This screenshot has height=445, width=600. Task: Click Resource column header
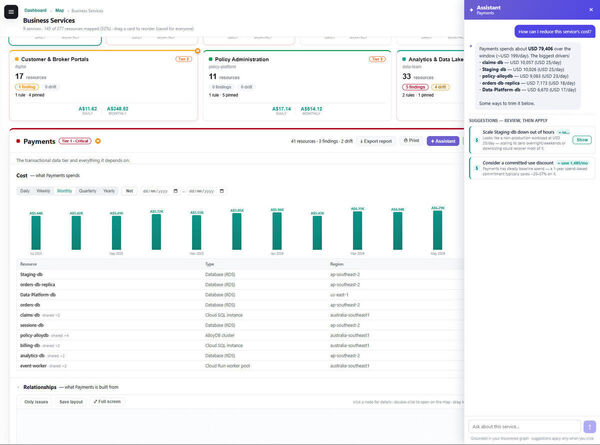point(28,264)
